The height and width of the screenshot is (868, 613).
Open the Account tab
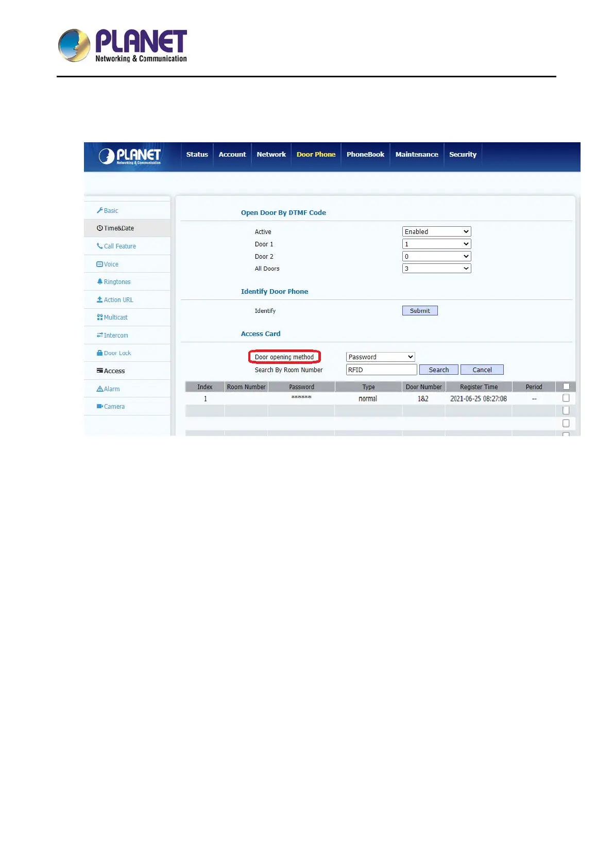point(232,154)
